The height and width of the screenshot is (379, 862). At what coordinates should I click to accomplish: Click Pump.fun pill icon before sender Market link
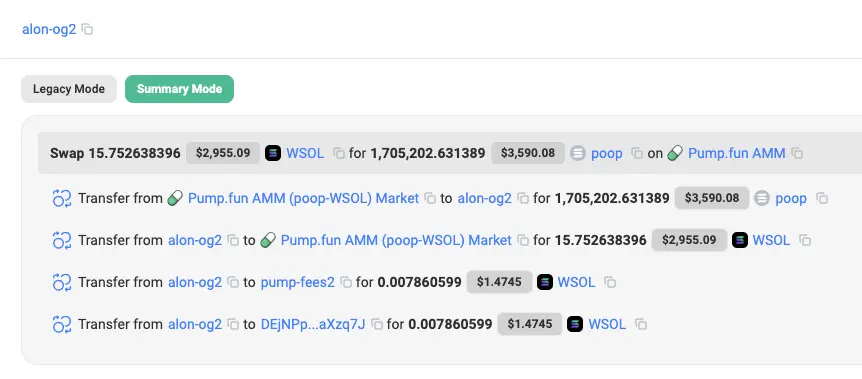click(175, 198)
